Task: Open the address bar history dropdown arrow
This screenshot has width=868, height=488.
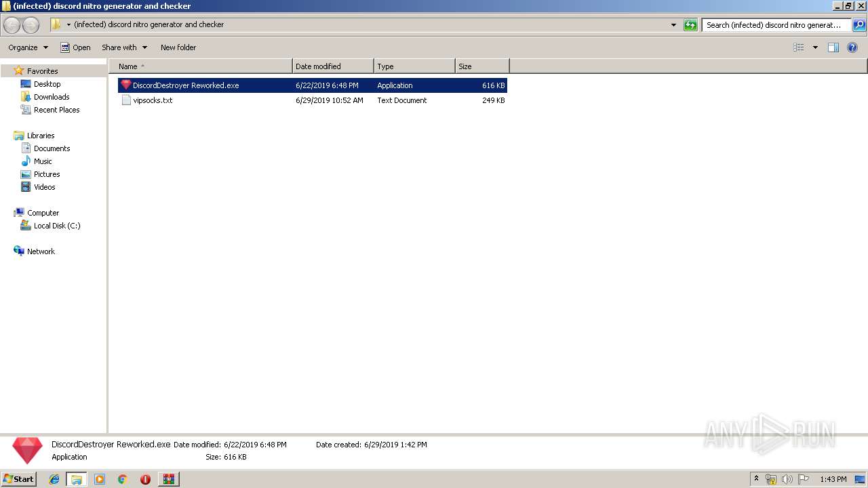Action: 673,25
